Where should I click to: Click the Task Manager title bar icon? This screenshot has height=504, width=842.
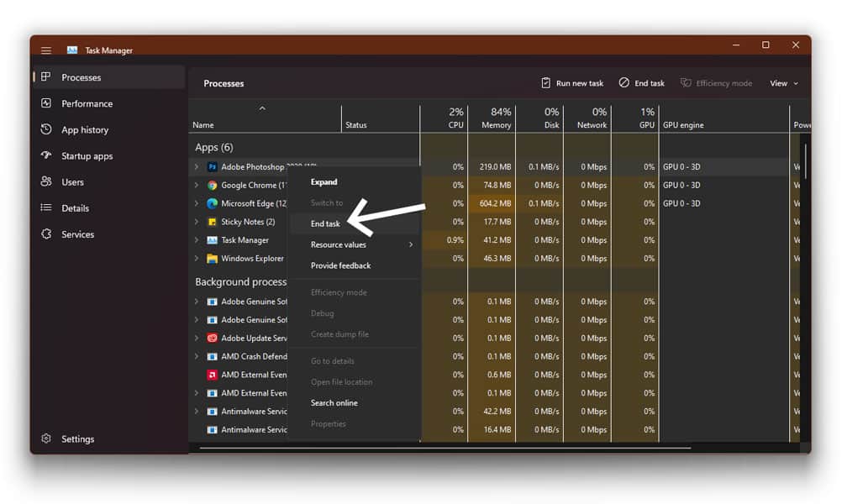click(x=72, y=50)
